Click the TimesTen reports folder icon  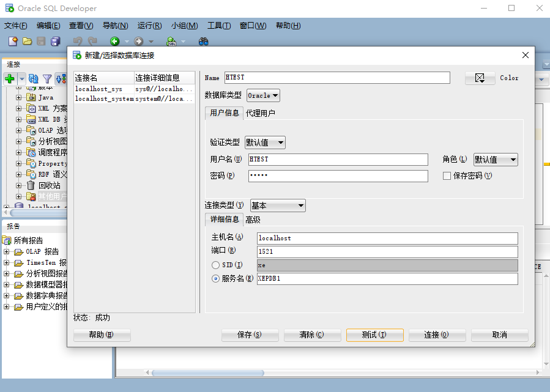pyautogui.click(x=18, y=262)
